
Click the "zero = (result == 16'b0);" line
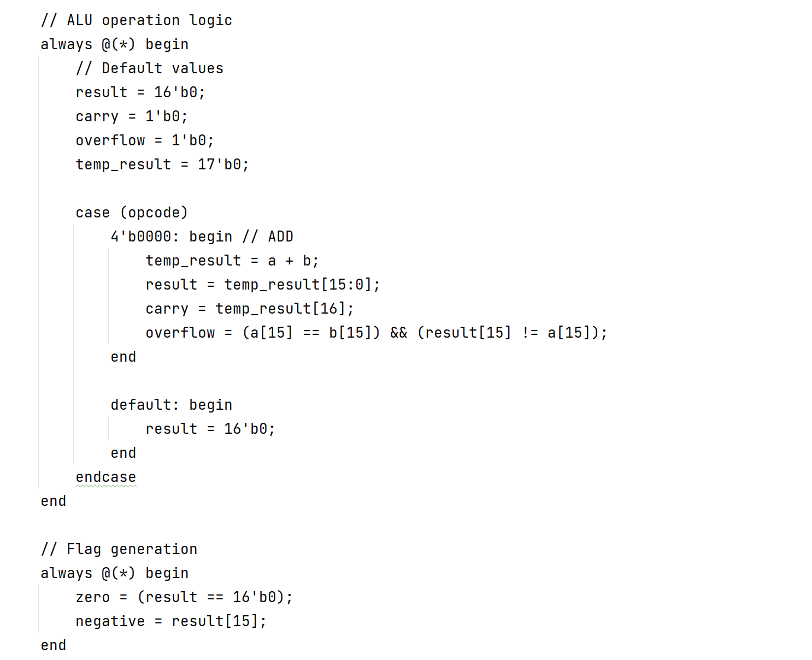click(184, 597)
